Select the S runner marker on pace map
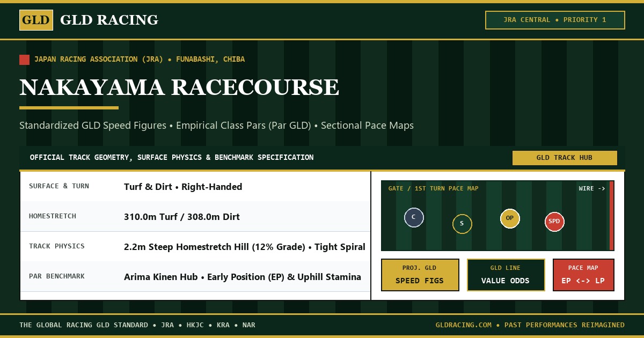This screenshot has width=644, height=338. pos(462,224)
